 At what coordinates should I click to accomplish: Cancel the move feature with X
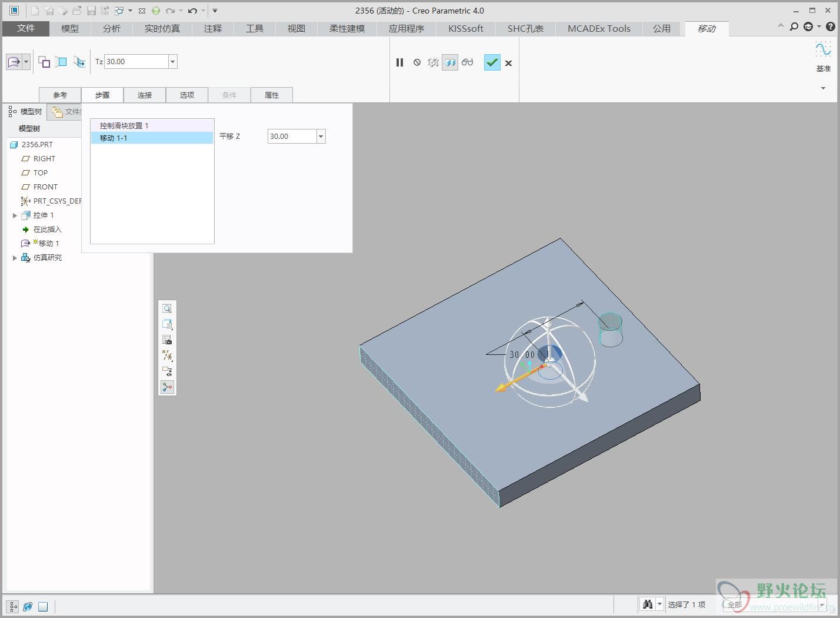pyautogui.click(x=509, y=63)
